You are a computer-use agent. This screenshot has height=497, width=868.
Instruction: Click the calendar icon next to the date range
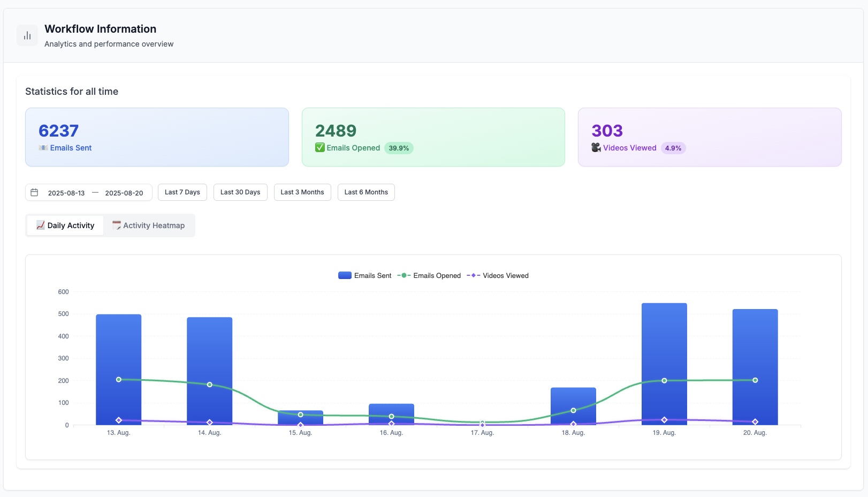point(34,192)
